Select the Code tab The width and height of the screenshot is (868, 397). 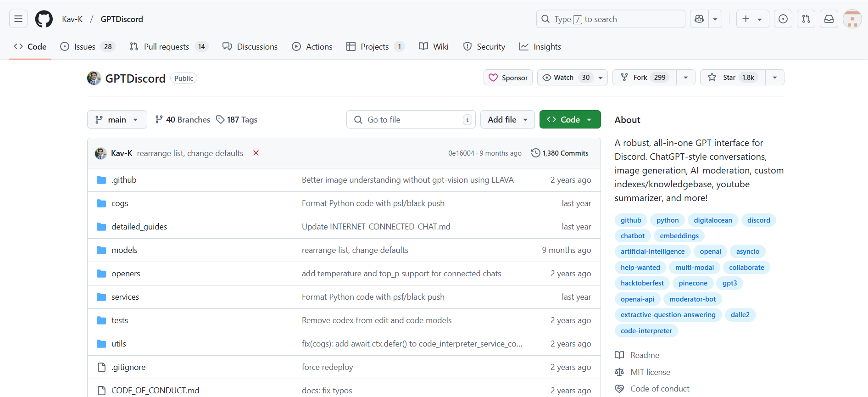(x=30, y=46)
